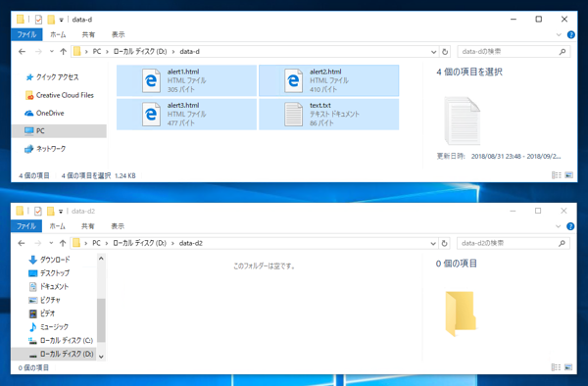This screenshot has width=588, height=386.
Task: Open the Share tab in data-d2 window
Action: [88, 226]
